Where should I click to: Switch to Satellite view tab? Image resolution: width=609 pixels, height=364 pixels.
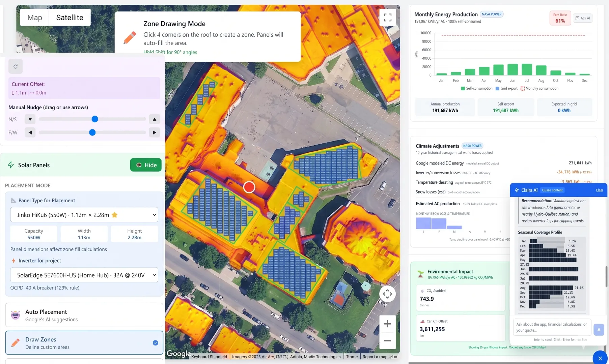click(70, 18)
